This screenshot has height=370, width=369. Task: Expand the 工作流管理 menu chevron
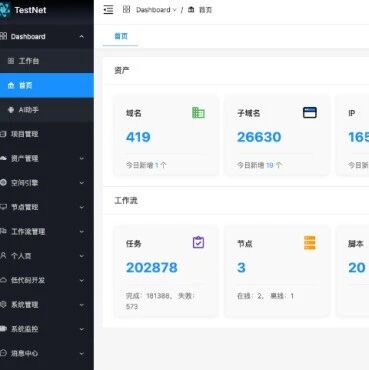click(82, 232)
